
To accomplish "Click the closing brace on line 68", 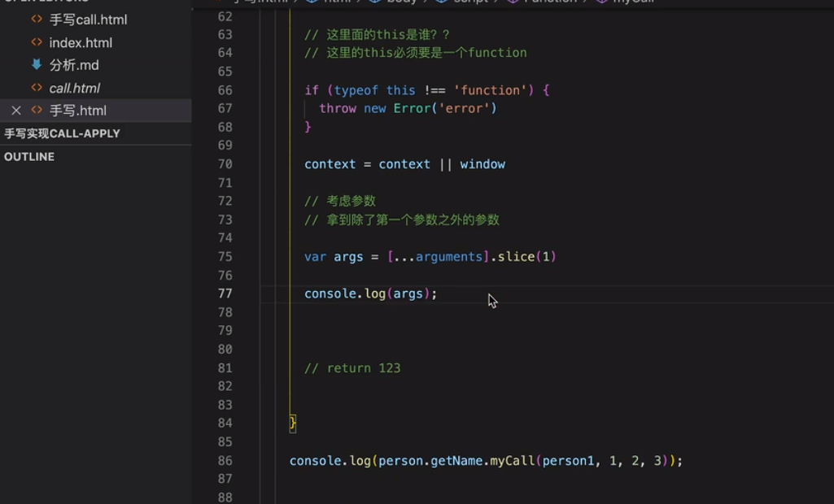I will click(308, 127).
